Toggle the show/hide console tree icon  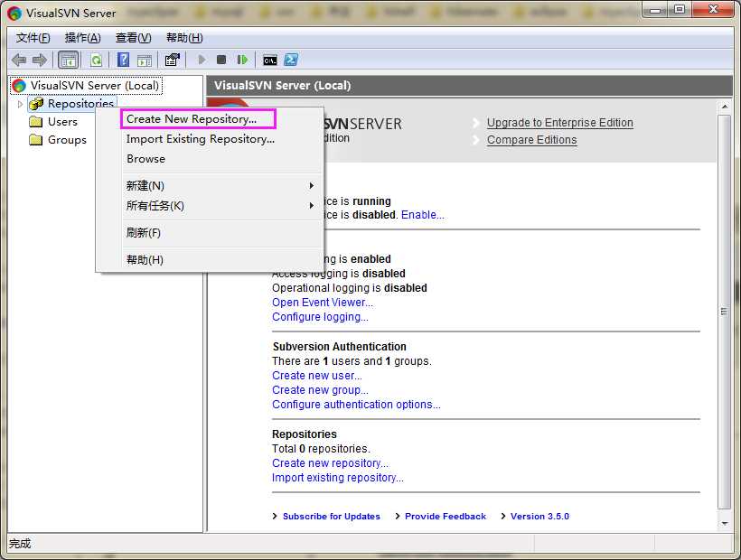click(68, 60)
